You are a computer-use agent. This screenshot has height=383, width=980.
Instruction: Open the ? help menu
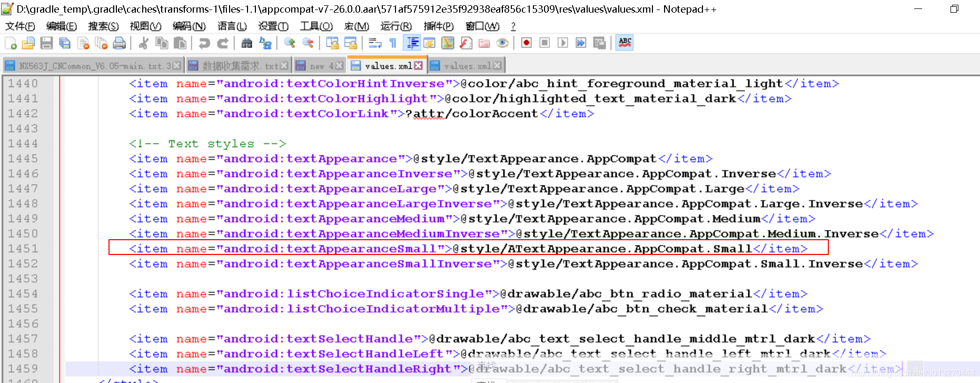click(x=513, y=26)
